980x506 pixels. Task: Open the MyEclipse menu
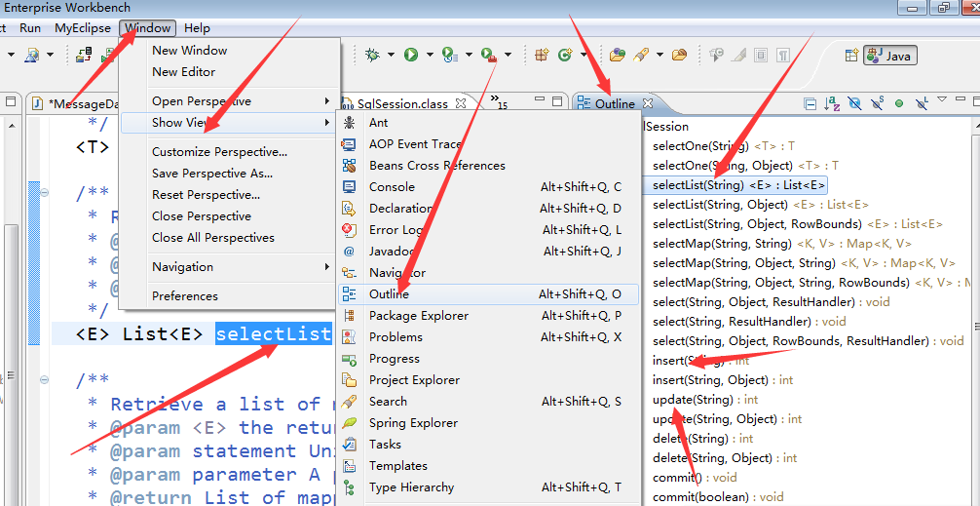[83, 28]
